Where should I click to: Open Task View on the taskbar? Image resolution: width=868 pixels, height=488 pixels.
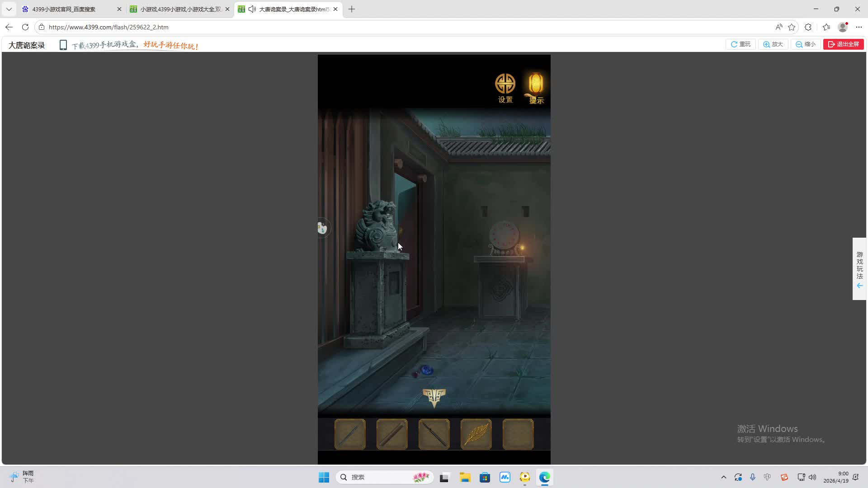444,477
